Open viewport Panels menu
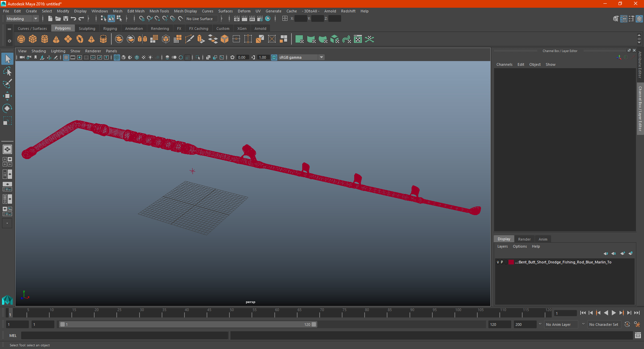644x349 pixels. [111, 51]
